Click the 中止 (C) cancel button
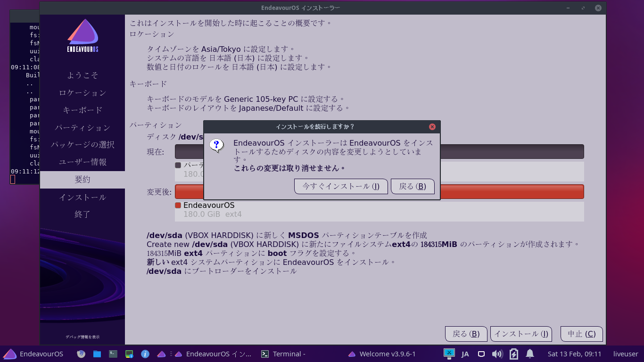Screen dimensions: 644x362 (582, 334)
